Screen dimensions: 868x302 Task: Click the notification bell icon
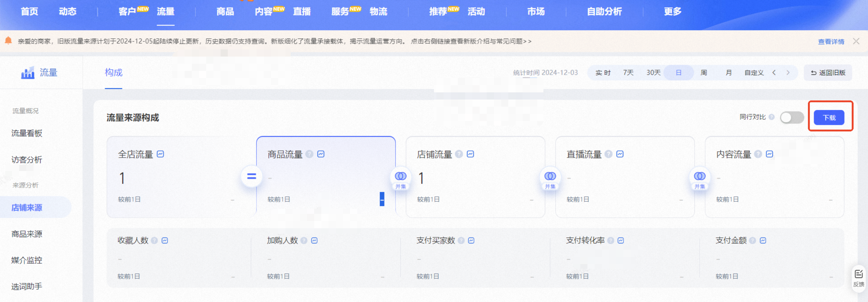click(8, 41)
